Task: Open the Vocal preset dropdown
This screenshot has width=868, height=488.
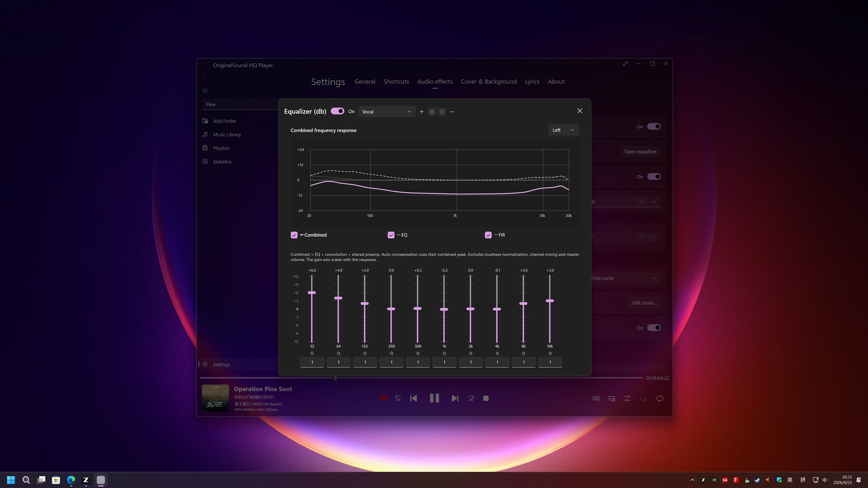Action: click(x=387, y=111)
